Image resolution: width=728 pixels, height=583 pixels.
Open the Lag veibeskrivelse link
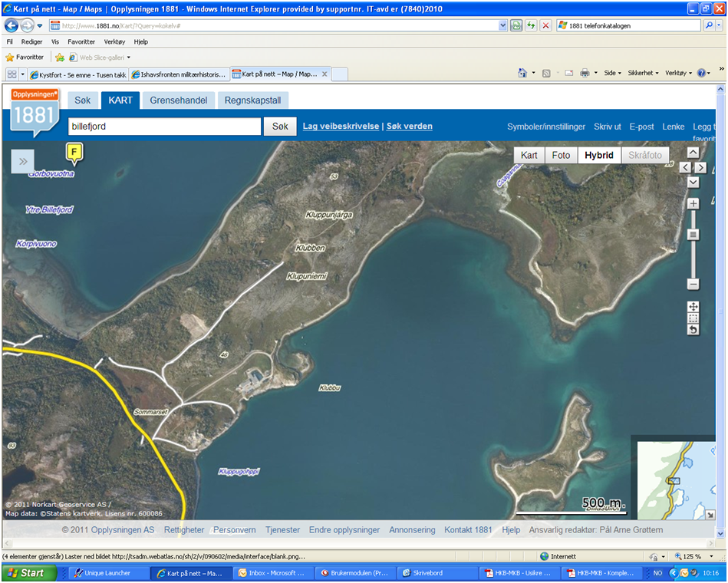[341, 127]
